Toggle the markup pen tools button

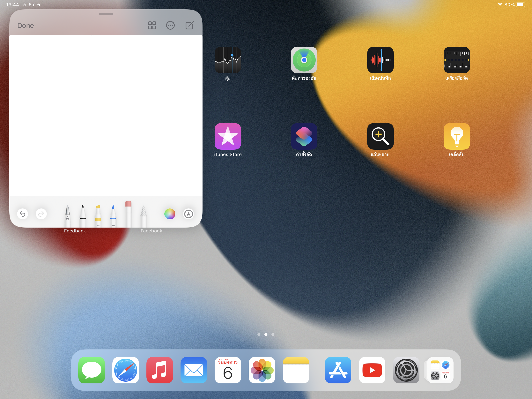point(188,214)
